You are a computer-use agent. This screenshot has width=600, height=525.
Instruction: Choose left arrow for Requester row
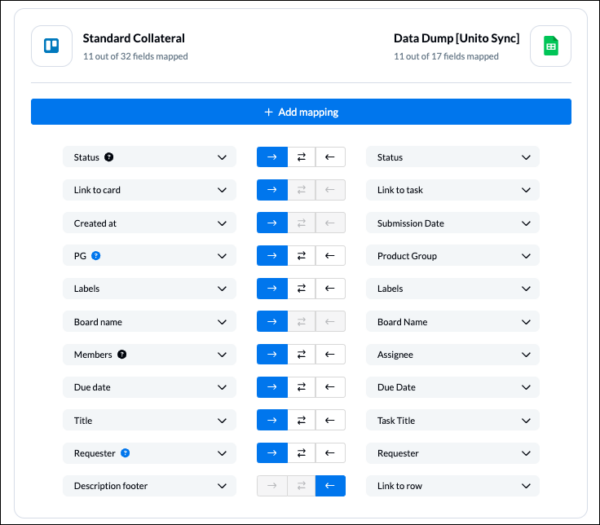click(330, 453)
